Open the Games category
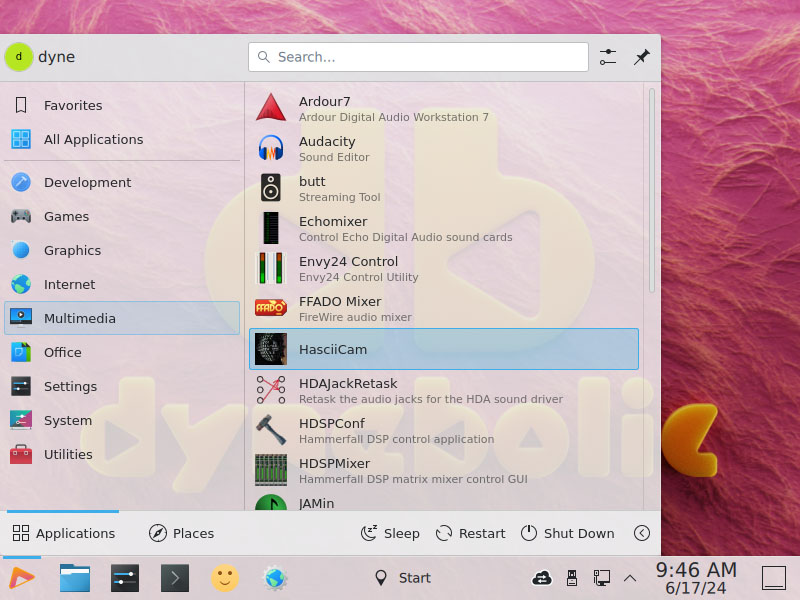 tap(122, 216)
